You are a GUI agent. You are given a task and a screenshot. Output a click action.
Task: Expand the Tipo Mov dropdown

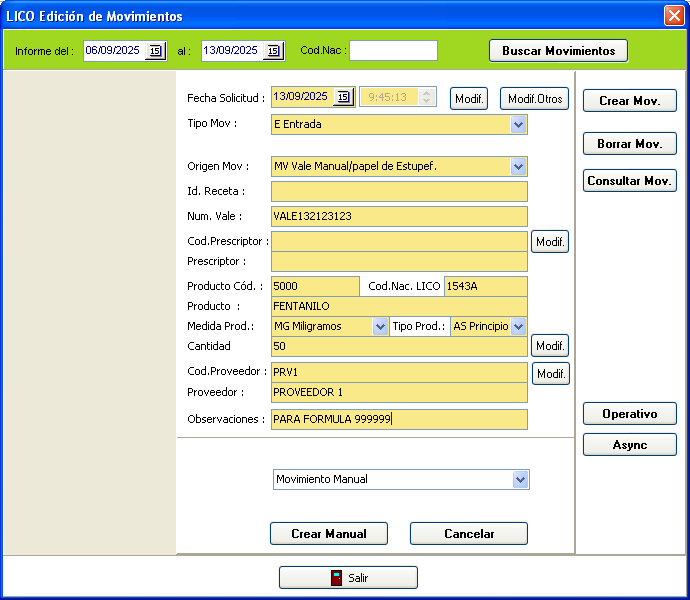tap(518, 125)
